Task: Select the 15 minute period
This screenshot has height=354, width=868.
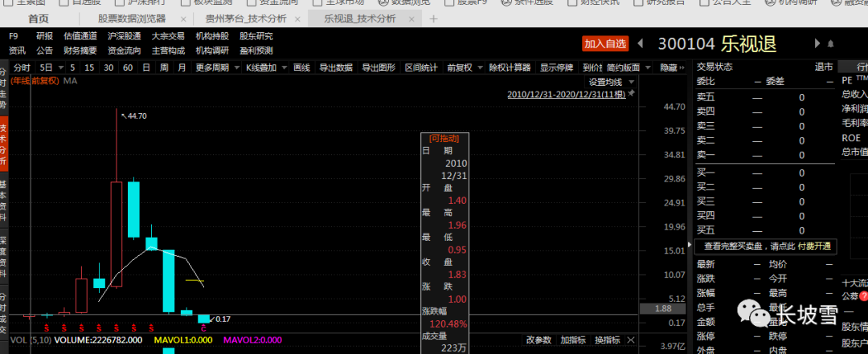Action: 89,67
